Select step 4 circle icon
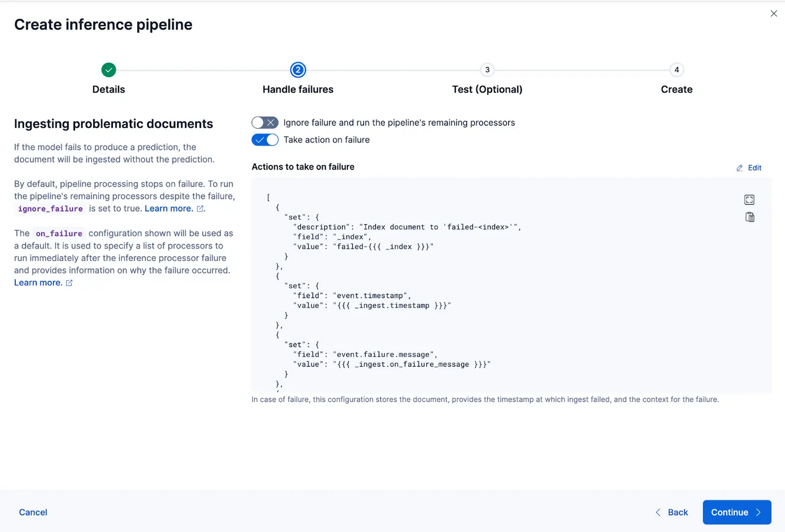Viewport: 785px width, 532px height. click(x=677, y=70)
